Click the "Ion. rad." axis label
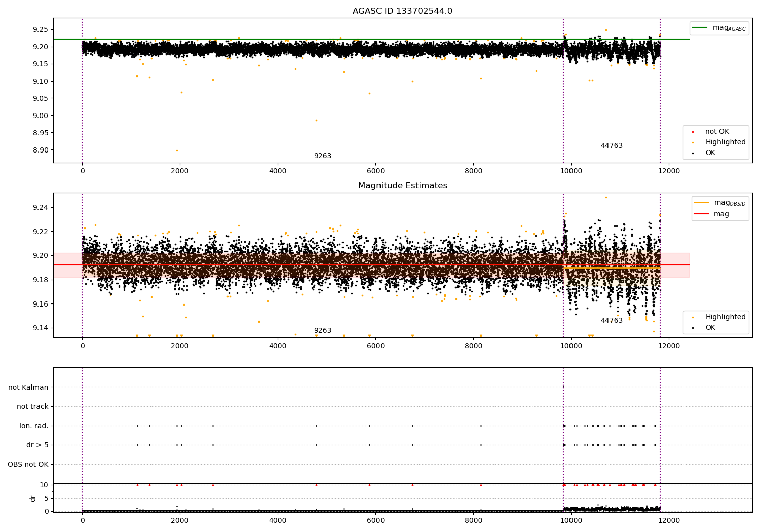 pyautogui.click(x=34, y=426)
